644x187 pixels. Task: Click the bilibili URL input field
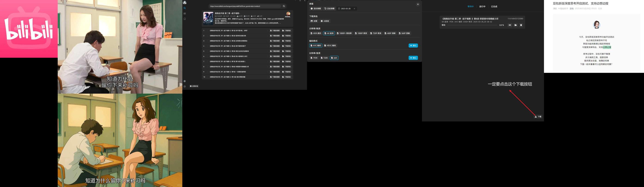click(245, 6)
